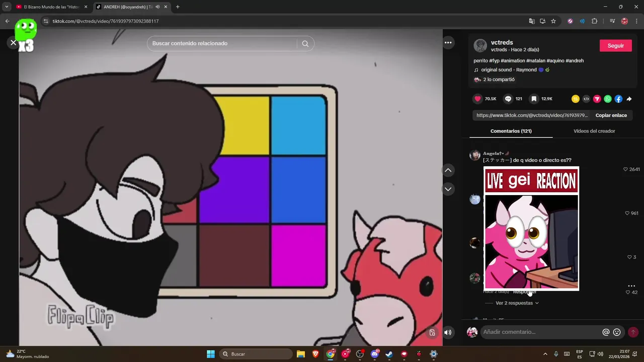Switch to Videos del creador tab
Image resolution: width=644 pixels, height=362 pixels.
point(594,131)
